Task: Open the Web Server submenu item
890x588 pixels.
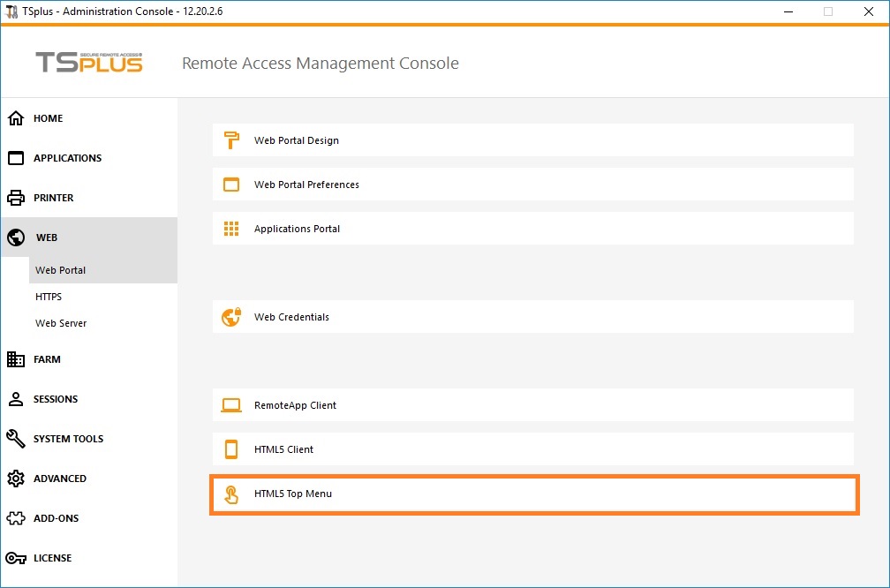Action: coord(61,323)
